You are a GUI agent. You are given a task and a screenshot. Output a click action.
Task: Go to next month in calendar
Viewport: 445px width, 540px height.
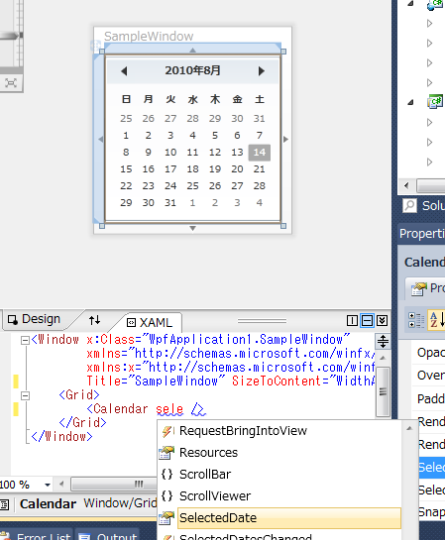(x=261, y=71)
